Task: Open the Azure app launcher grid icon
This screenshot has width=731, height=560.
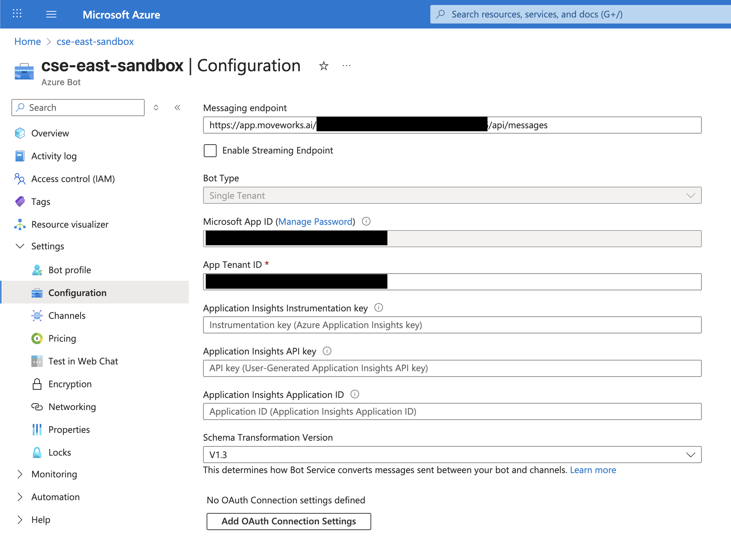Action: (x=17, y=14)
